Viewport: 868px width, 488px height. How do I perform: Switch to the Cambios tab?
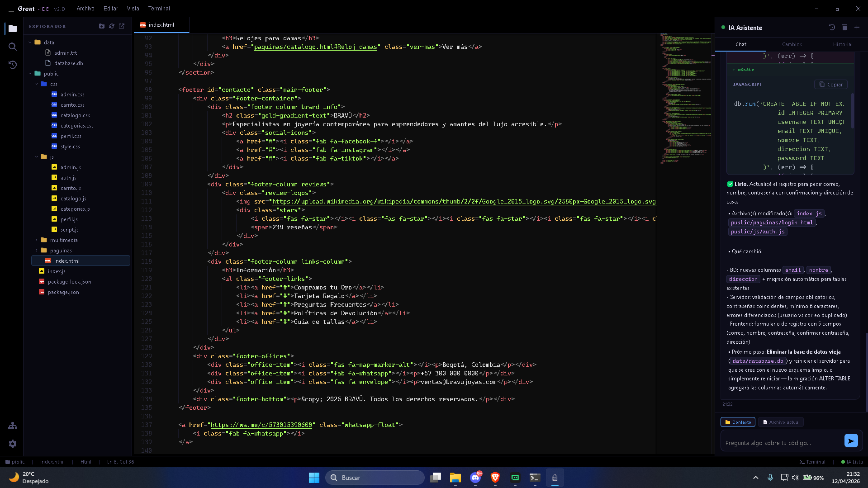click(x=792, y=44)
